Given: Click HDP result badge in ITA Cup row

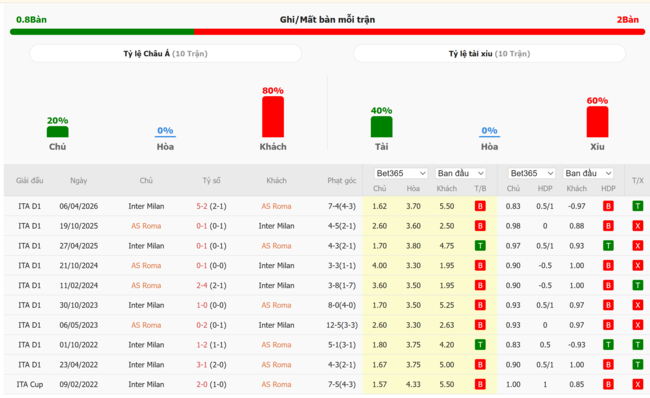Looking at the screenshot, I should [x=608, y=384].
